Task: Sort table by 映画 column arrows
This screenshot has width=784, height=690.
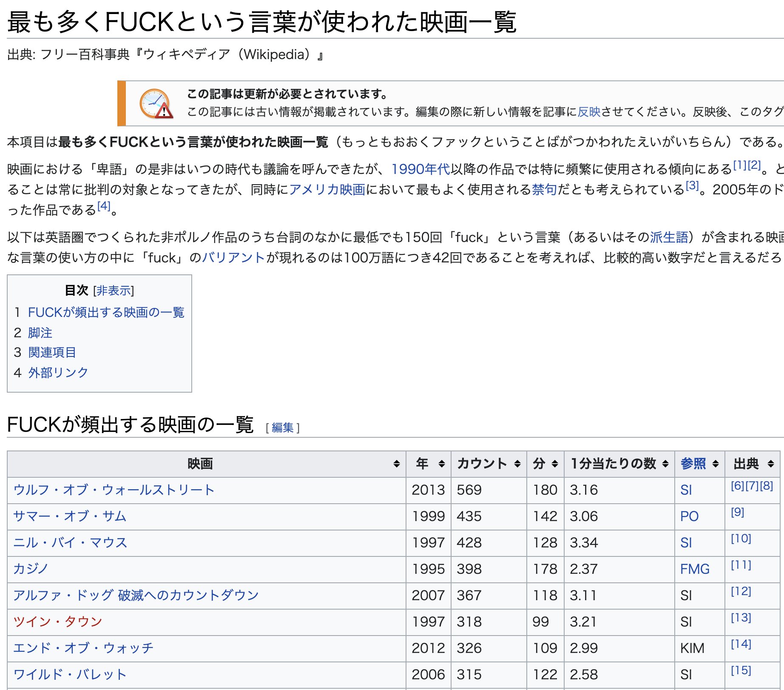Action: pyautogui.click(x=396, y=464)
